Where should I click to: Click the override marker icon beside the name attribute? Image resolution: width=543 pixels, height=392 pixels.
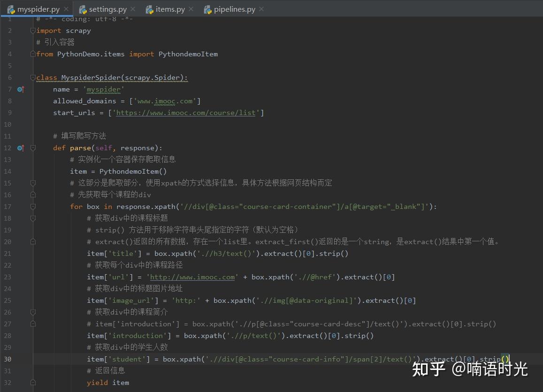click(x=21, y=89)
